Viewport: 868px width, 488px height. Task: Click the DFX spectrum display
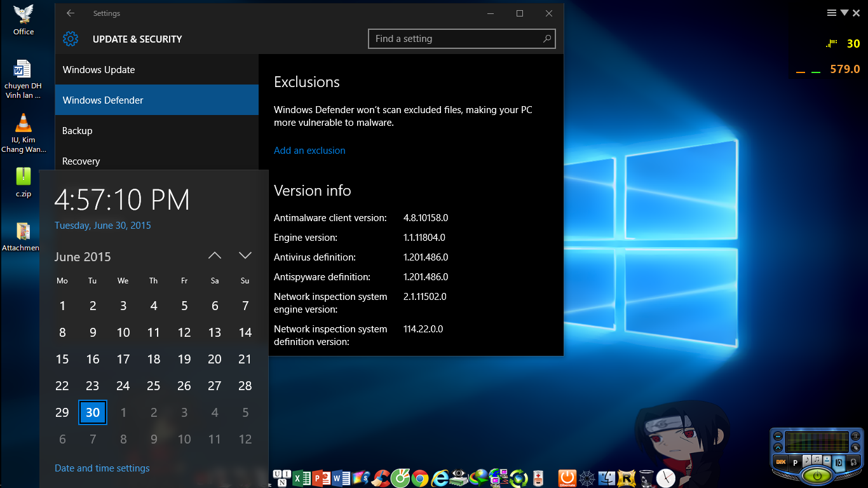(817, 442)
